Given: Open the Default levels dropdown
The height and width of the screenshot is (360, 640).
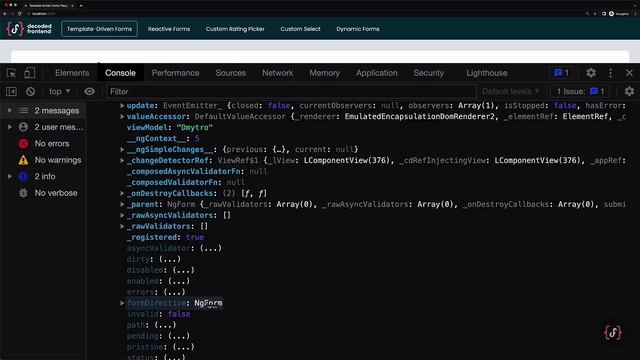Looking at the screenshot, I should (511, 91).
